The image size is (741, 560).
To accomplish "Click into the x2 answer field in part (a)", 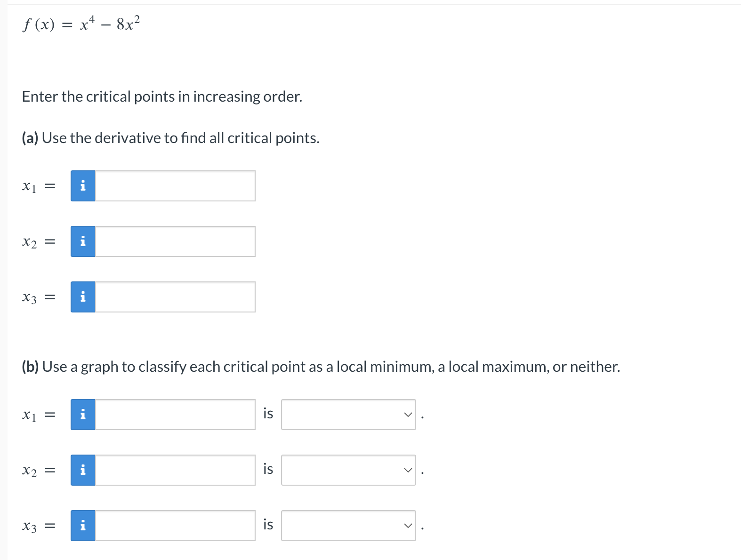I will 174,241.
